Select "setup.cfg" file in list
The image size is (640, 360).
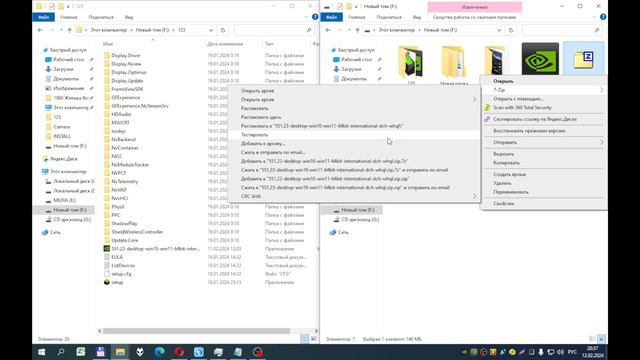121,274
